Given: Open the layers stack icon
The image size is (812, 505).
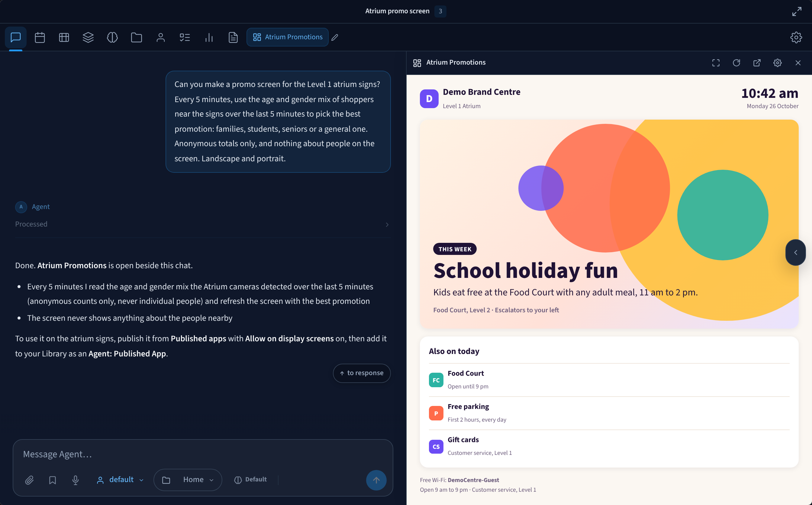Looking at the screenshot, I should [88, 37].
